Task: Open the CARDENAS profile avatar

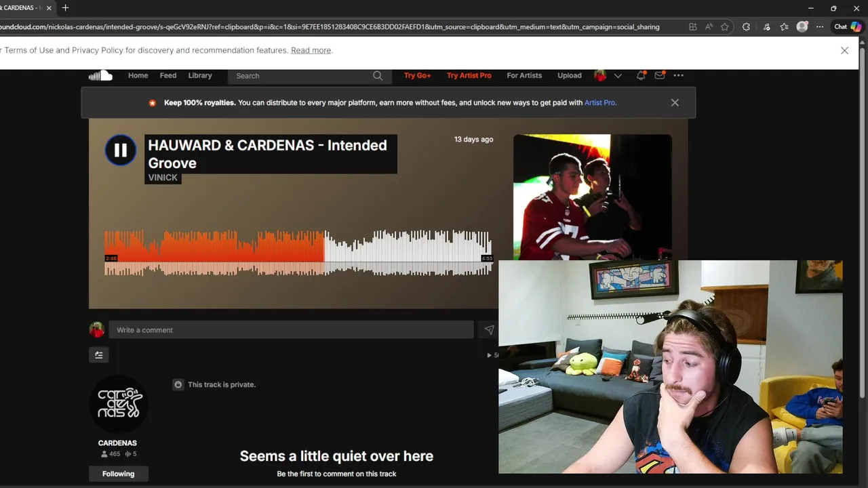Action: (x=119, y=404)
